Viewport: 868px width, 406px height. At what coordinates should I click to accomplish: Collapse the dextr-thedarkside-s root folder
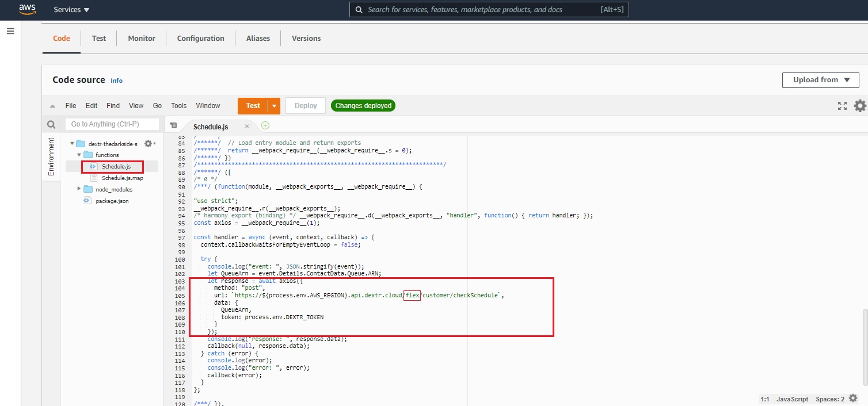72,144
